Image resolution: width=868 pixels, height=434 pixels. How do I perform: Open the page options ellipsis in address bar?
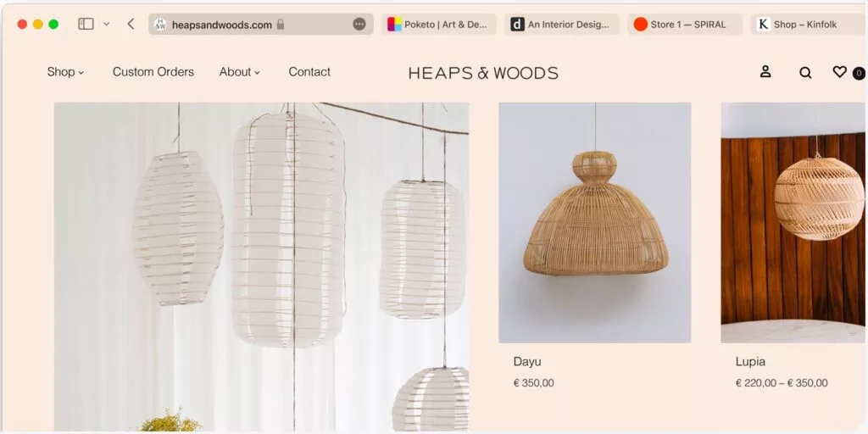click(359, 25)
